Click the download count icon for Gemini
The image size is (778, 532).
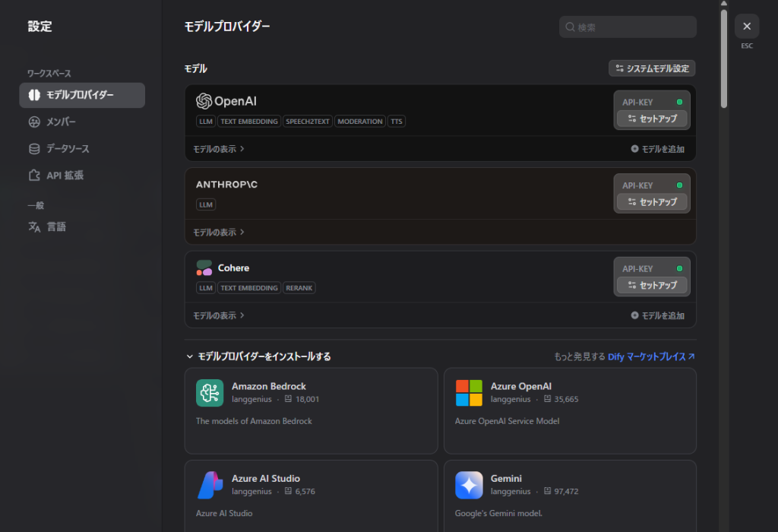547,491
